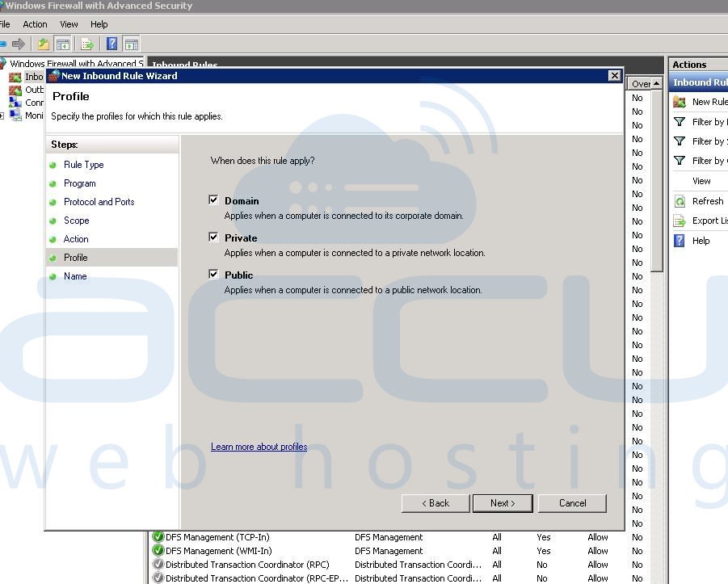Go to the Program wizard step
The image size is (728, 584).
80,183
